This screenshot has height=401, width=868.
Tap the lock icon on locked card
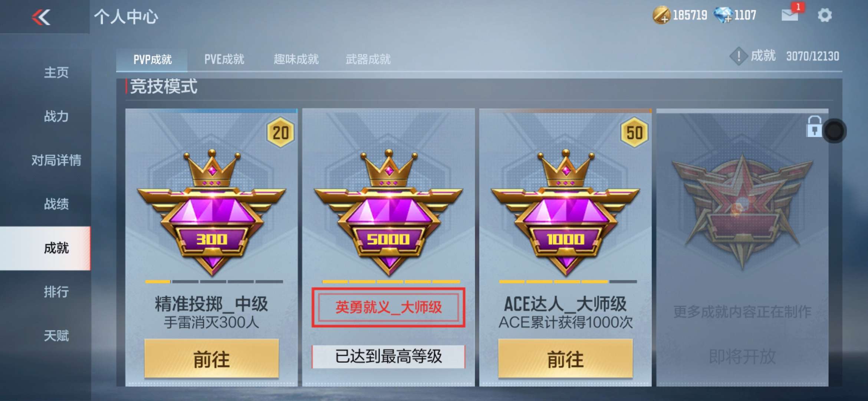point(814,127)
